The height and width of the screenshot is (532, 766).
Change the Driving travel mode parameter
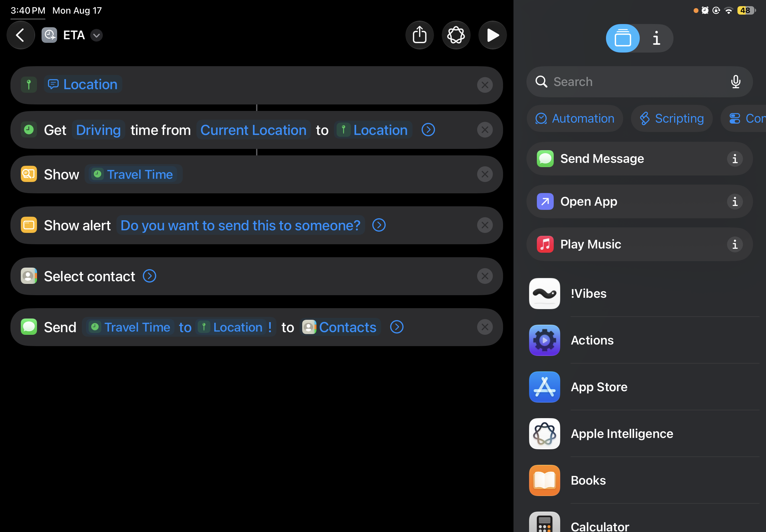tap(98, 130)
